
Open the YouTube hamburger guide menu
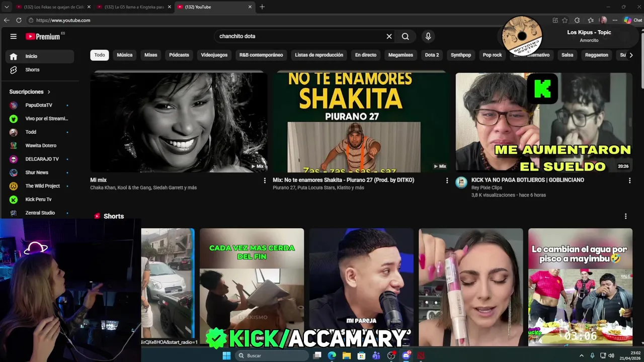[x=14, y=36]
